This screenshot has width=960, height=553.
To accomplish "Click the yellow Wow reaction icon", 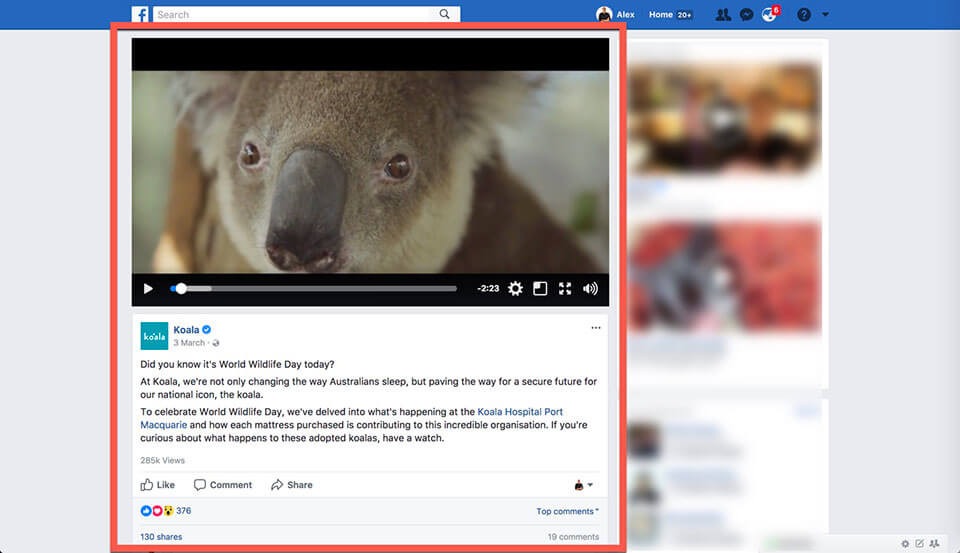I will [x=168, y=511].
